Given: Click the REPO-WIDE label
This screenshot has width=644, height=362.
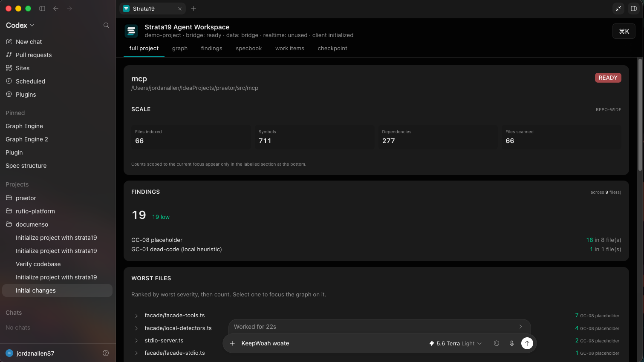Looking at the screenshot, I should pos(608,110).
